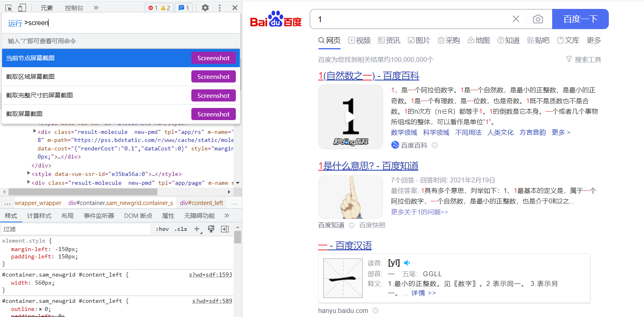Toggle computed styles sidebar icon
Screen dimensions: 644x317
[x=225, y=229]
